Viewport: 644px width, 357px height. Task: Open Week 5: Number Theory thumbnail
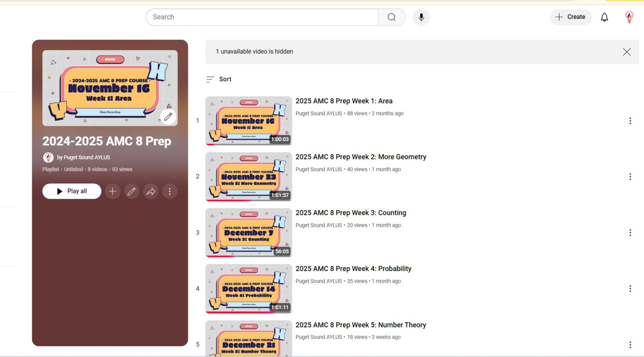249,339
